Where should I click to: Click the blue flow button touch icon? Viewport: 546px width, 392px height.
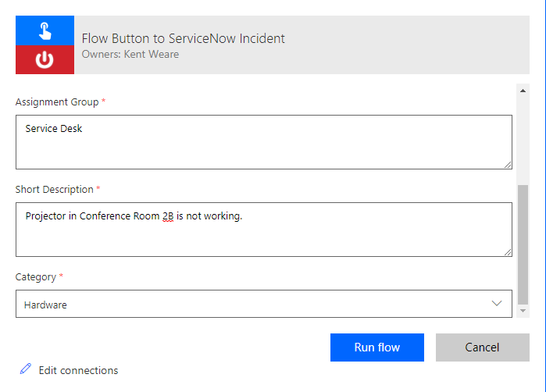(45, 30)
